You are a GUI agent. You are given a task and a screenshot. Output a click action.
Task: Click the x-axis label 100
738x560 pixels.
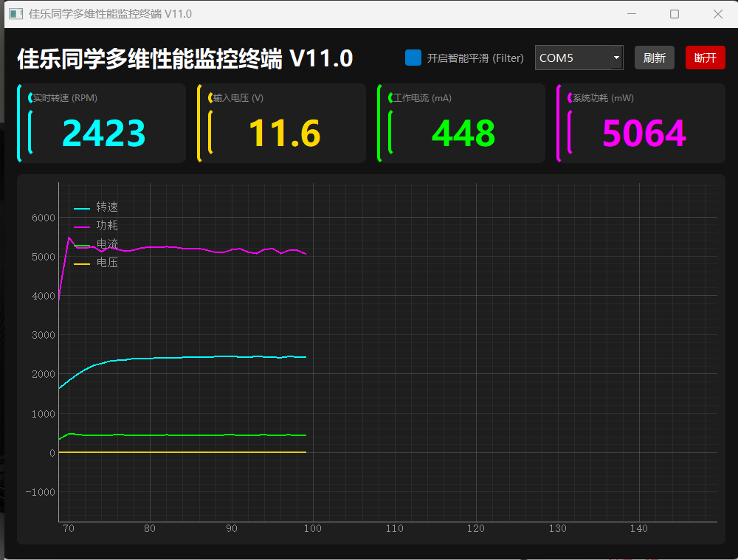click(313, 528)
